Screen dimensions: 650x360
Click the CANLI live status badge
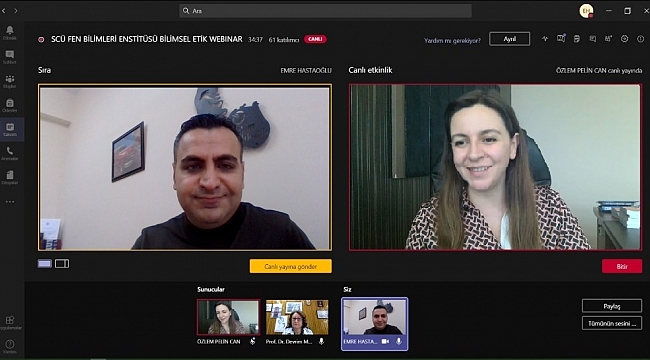tap(315, 39)
